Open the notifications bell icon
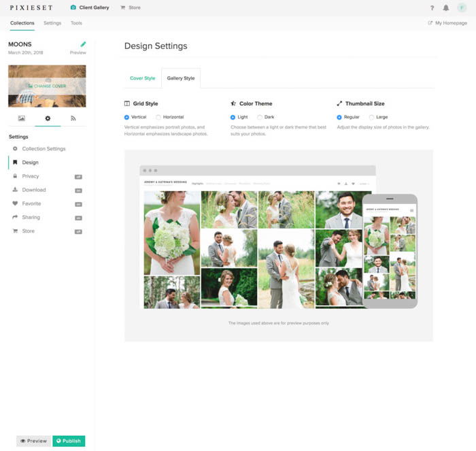Image resolution: width=476 pixels, height=451 pixels. click(x=446, y=8)
